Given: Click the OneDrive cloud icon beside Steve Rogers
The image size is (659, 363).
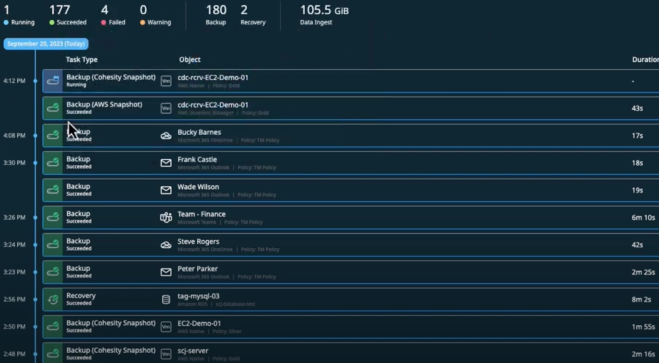Looking at the screenshot, I should pos(166,245).
